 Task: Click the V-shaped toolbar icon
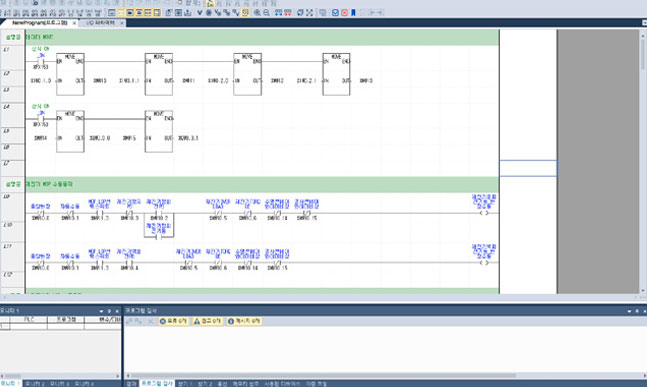click(200, 13)
